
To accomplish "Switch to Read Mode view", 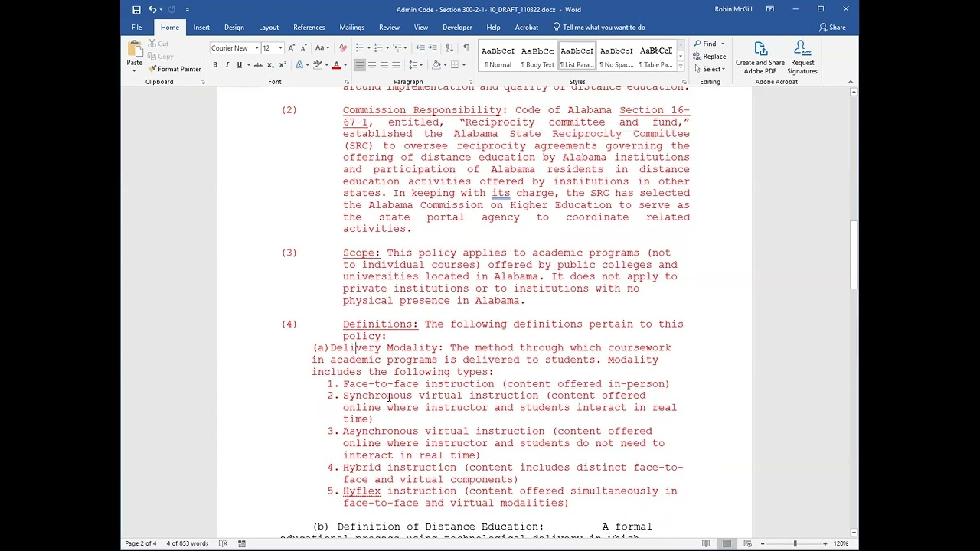I will click(706, 543).
